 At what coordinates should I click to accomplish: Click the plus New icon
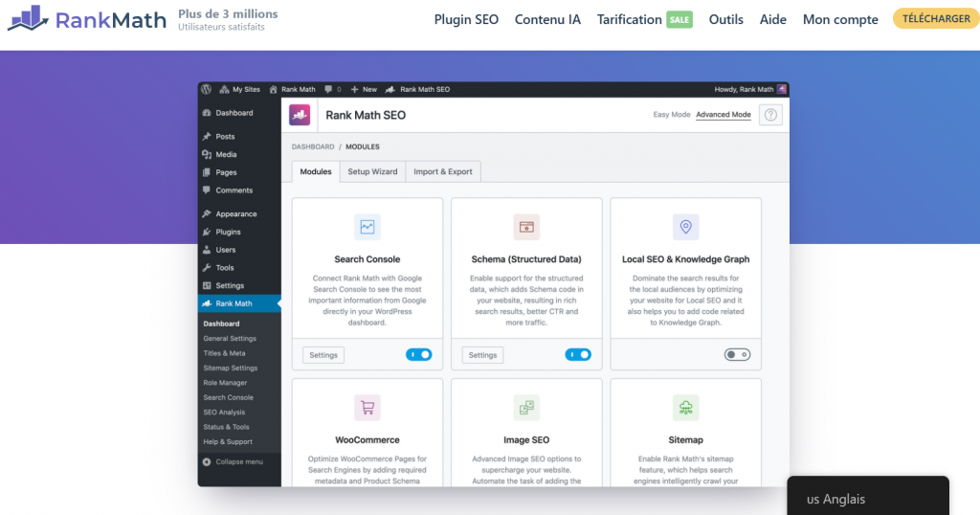tap(354, 89)
